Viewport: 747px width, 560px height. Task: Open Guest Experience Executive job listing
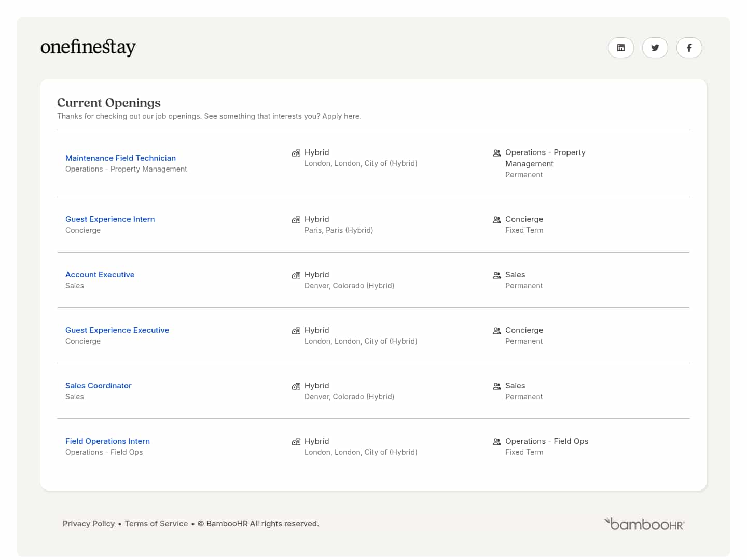click(117, 330)
